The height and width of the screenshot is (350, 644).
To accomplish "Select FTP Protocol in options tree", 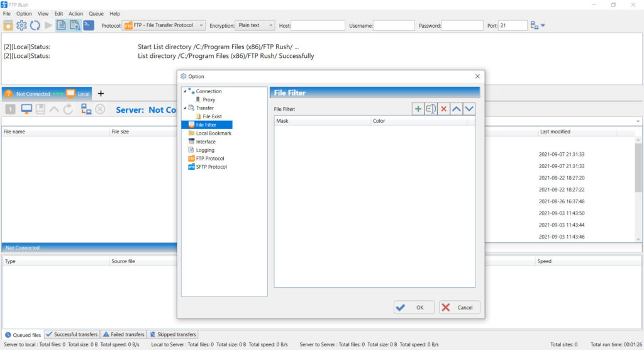I will tap(210, 159).
